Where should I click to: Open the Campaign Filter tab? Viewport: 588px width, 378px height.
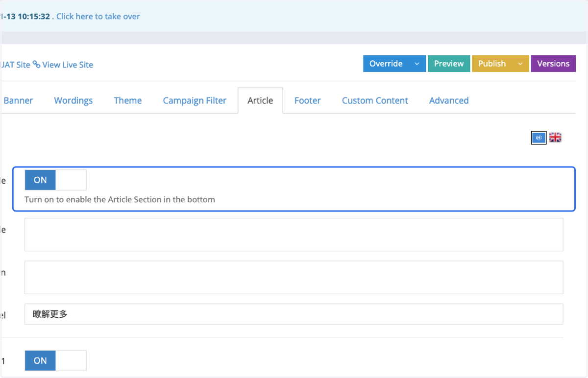click(195, 100)
